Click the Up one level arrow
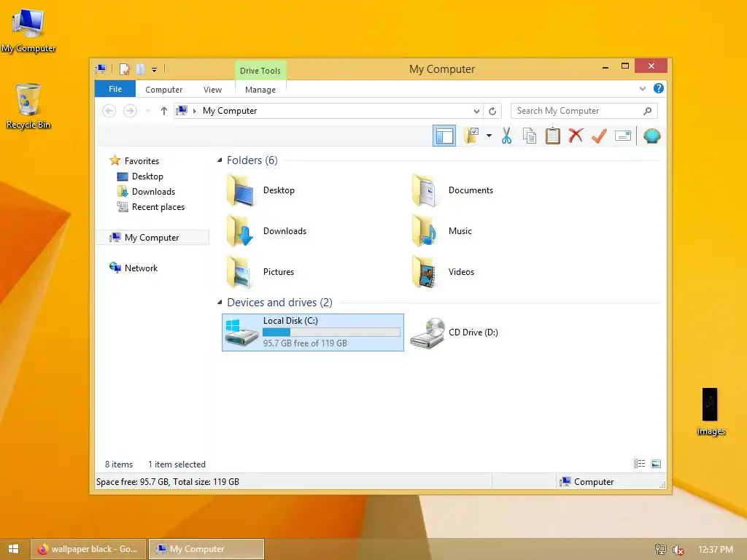Image resolution: width=747 pixels, height=560 pixels. [164, 111]
